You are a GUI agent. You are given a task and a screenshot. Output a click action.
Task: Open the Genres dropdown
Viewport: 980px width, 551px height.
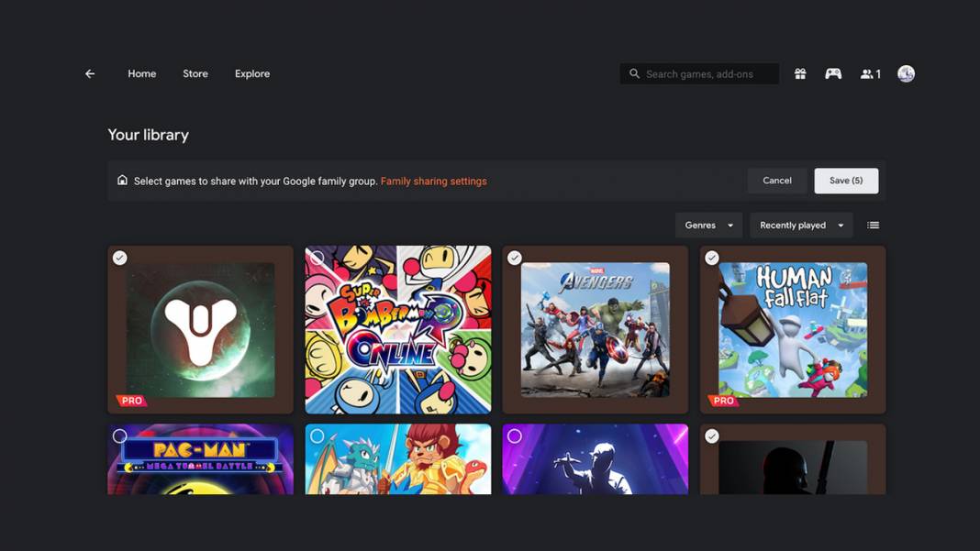click(708, 225)
